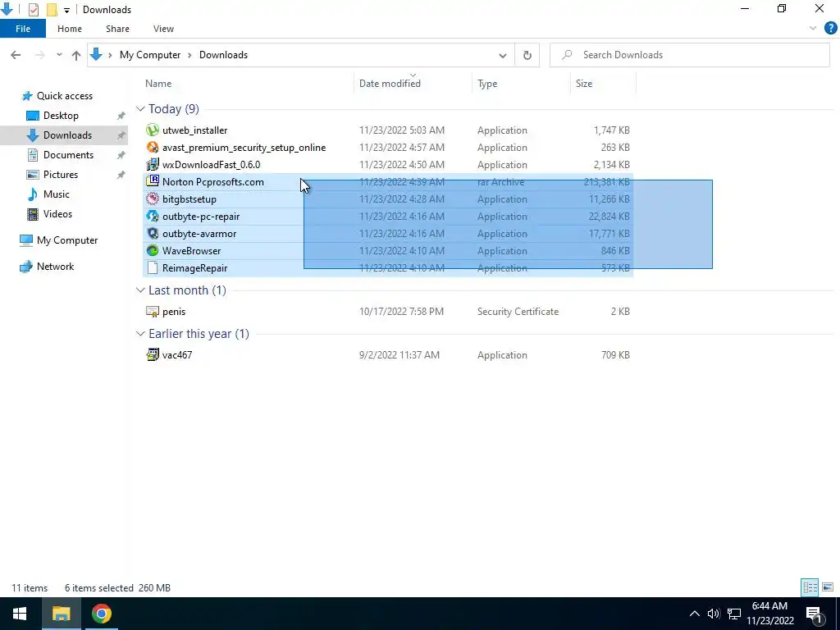
Task: Open the Action Center notifications
Action: click(x=813, y=614)
